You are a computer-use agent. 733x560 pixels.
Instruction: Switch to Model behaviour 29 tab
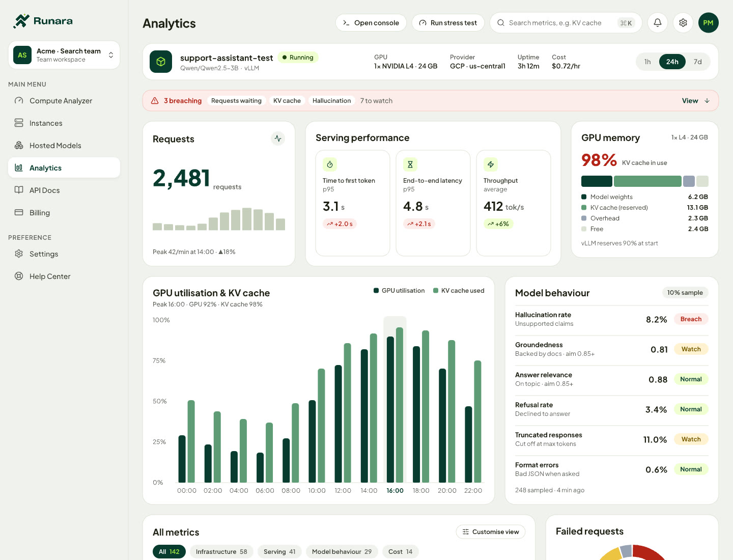pos(342,552)
